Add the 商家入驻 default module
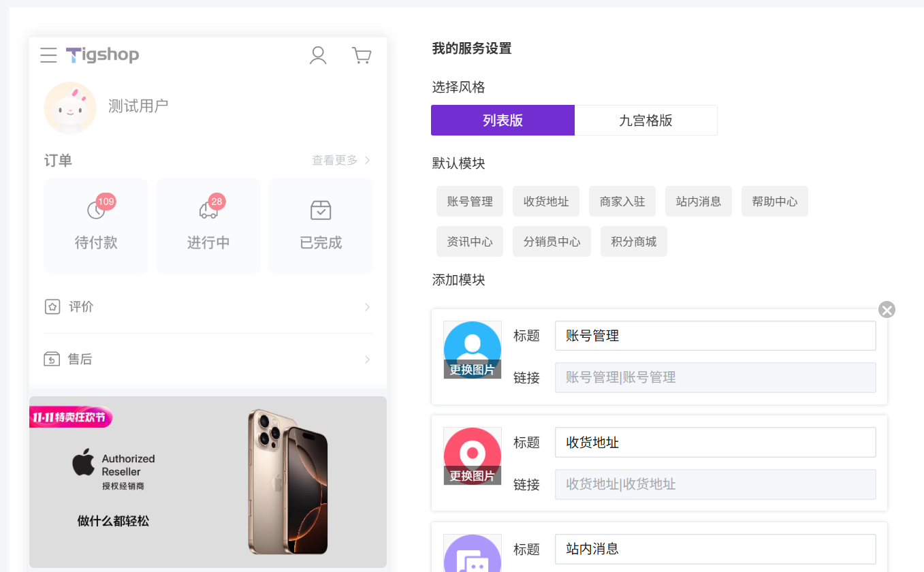The width and height of the screenshot is (924, 572). [622, 202]
